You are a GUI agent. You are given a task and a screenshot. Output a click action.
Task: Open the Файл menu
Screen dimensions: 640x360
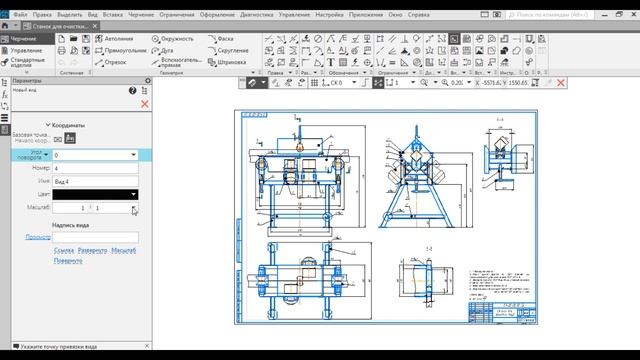point(20,15)
